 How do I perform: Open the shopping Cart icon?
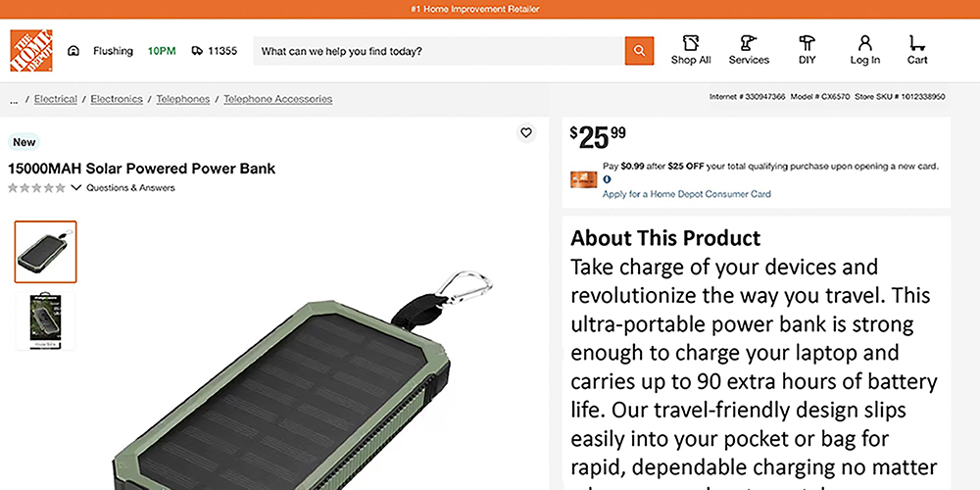coord(917,43)
